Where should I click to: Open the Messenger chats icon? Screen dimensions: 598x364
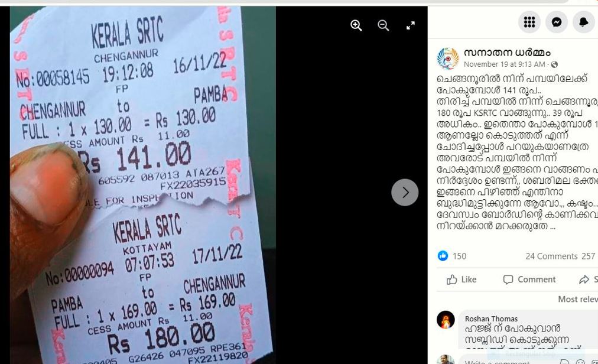tap(557, 22)
